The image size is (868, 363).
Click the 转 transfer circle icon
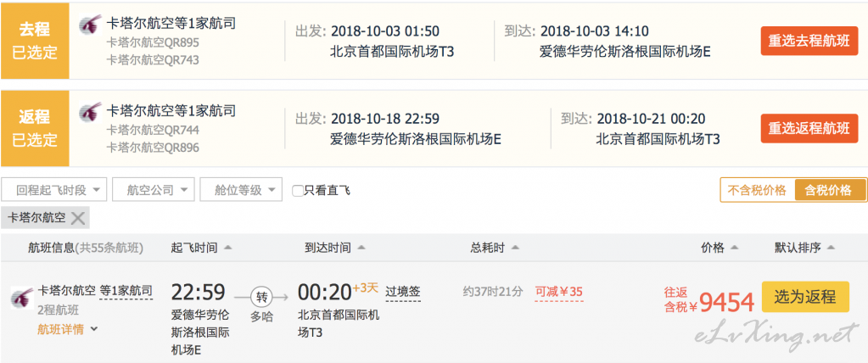(260, 297)
